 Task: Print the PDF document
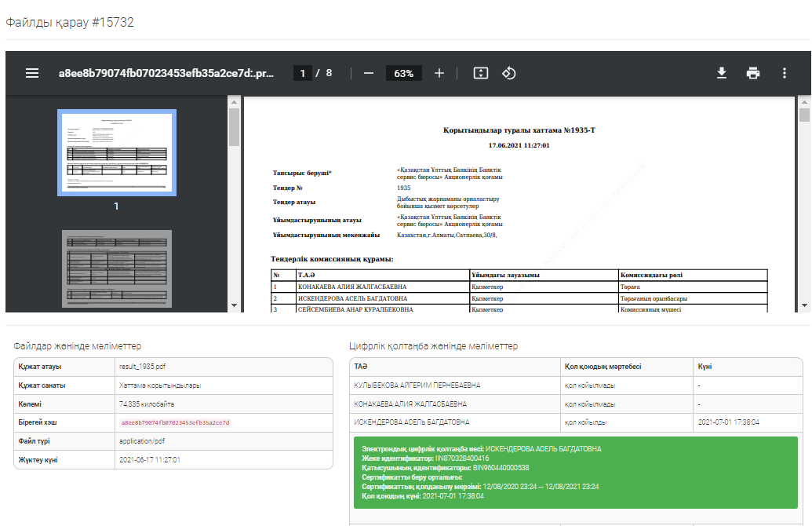(x=753, y=73)
